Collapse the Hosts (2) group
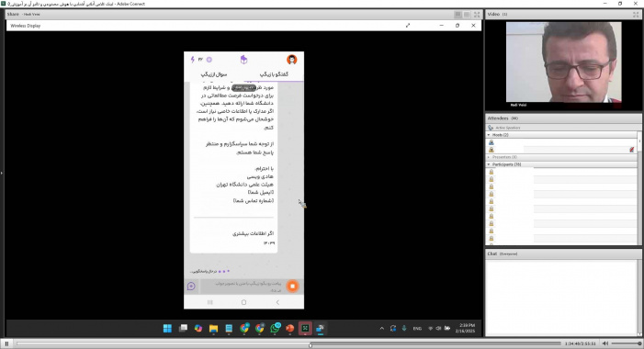This screenshot has width=644, height=349. pos(489,135)
